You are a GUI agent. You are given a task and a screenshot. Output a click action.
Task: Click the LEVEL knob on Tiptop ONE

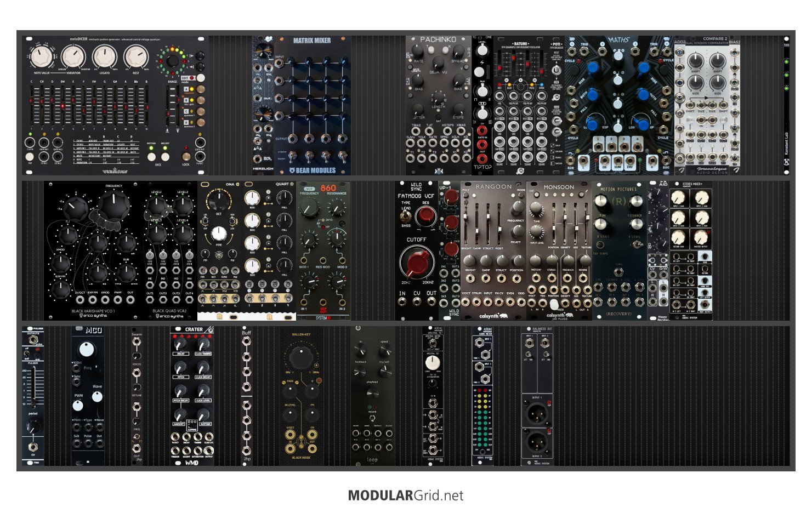pos(482,50)
